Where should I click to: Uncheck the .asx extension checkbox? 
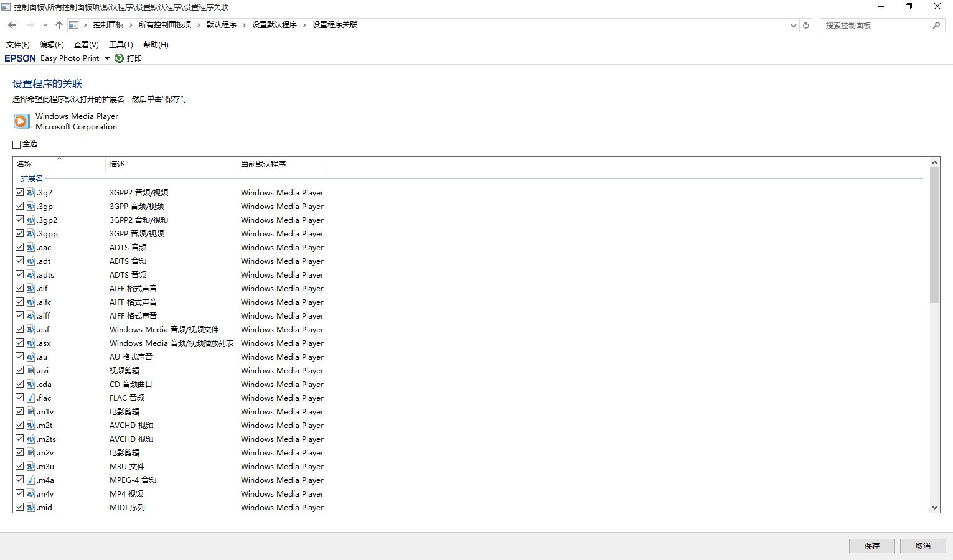click(20, 343)
